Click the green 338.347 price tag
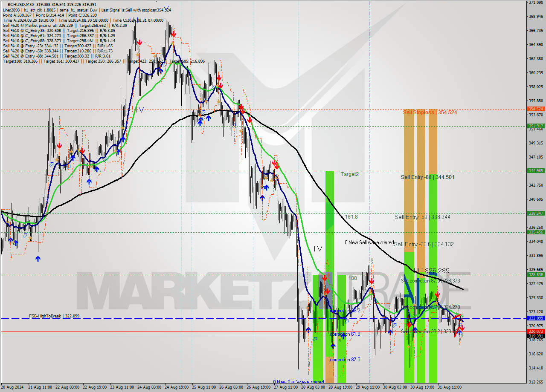Screen dimensions: 546x392 [536, 213]
